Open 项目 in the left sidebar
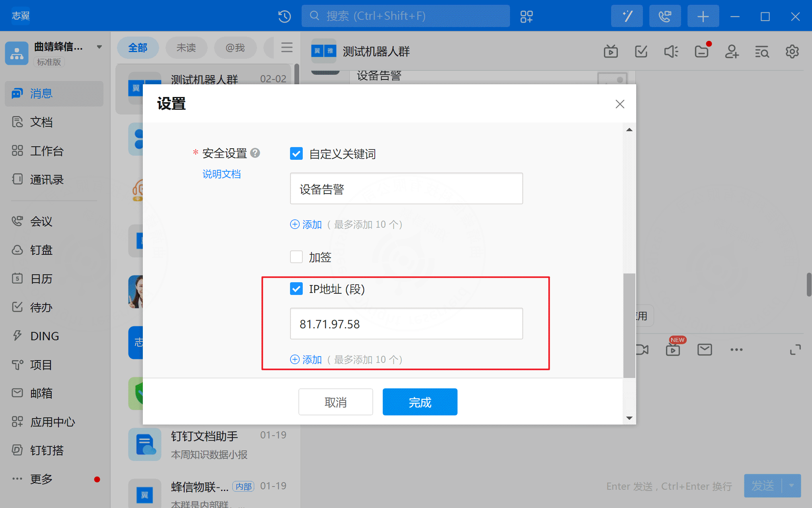The height and width of the screenshot is (508, 812). (x=54, y=365)
